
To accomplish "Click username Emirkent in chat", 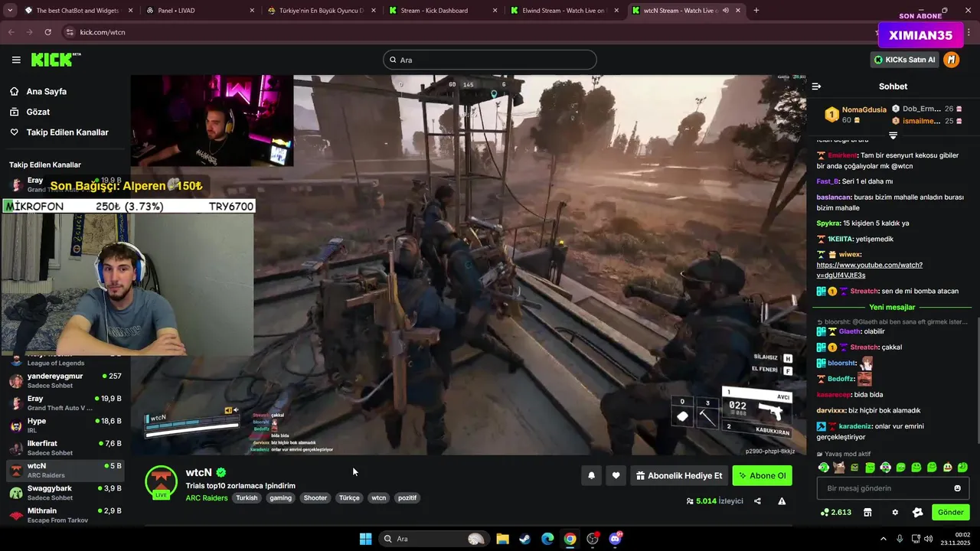I will coord(843,155).
